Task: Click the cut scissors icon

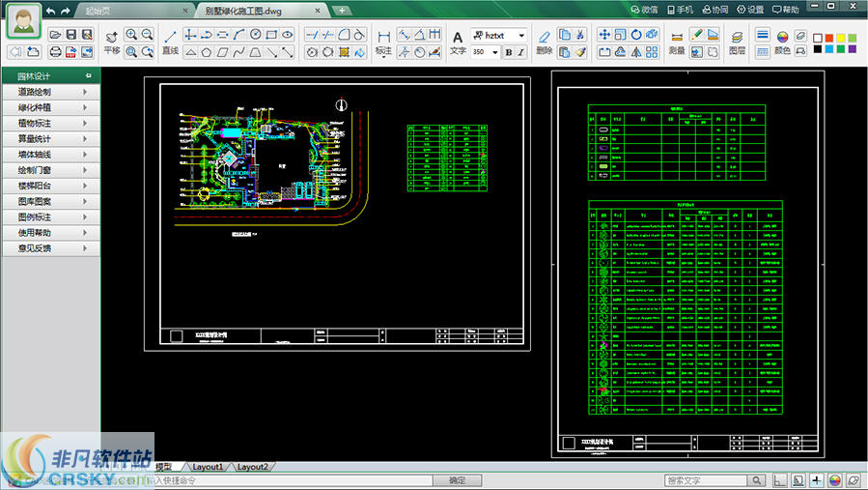Action: [x=580, y=35]
